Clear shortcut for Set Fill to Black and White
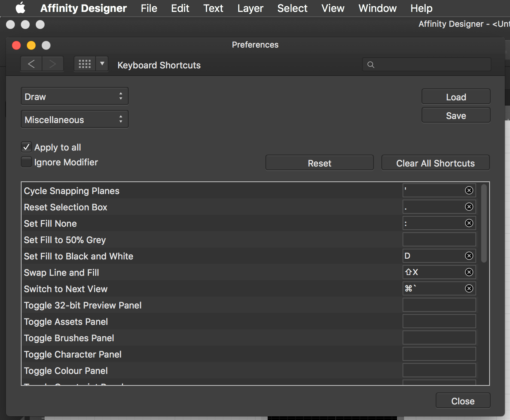The image size is (510, 420). [469, 256]
